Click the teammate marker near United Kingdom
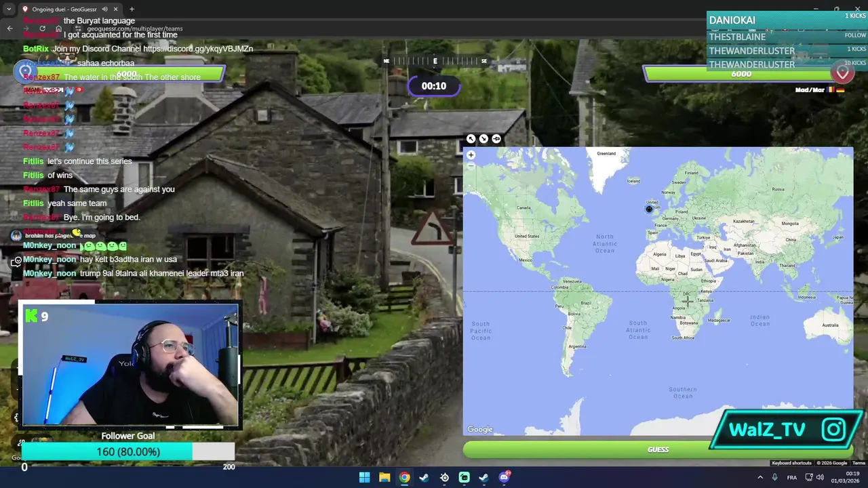This screenshot has width=868, height=488. [649, 209]
